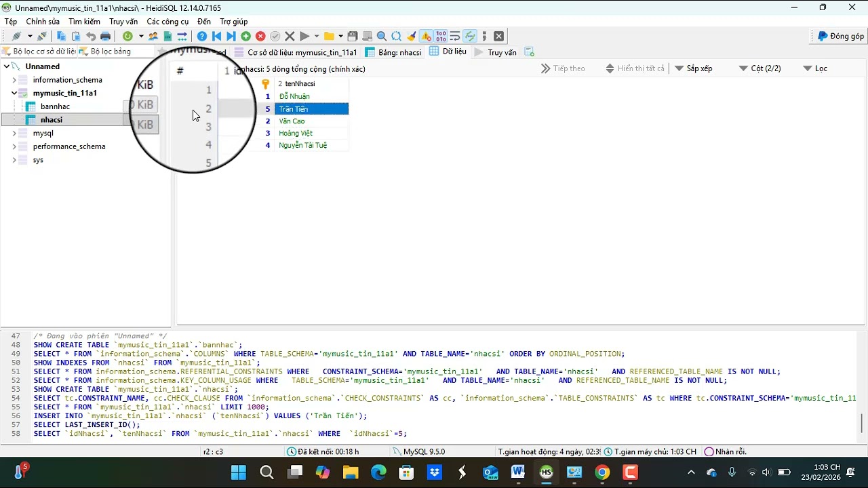
Task: Click the Copy toolbar icon
Action: coord(61,36)
